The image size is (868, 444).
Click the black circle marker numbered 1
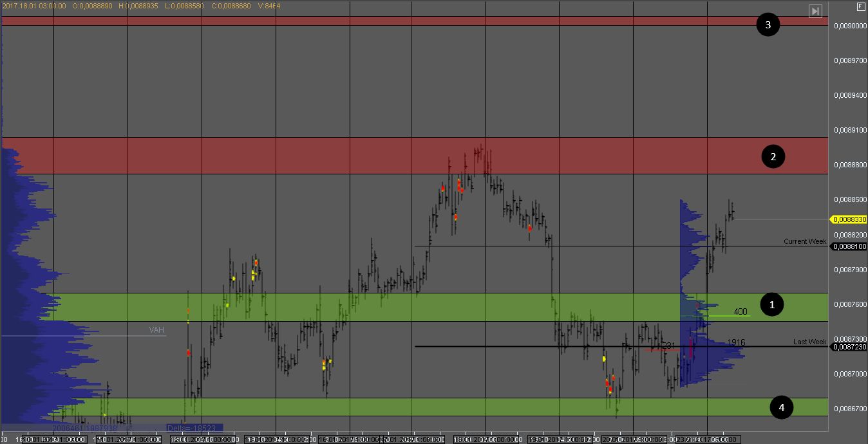pyautogui.click(x=772, y=304)
